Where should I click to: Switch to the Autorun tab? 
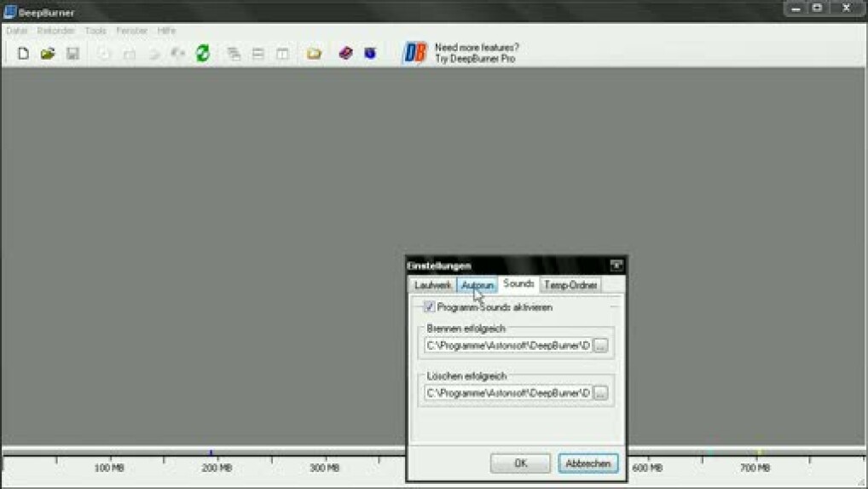(477, 285)
